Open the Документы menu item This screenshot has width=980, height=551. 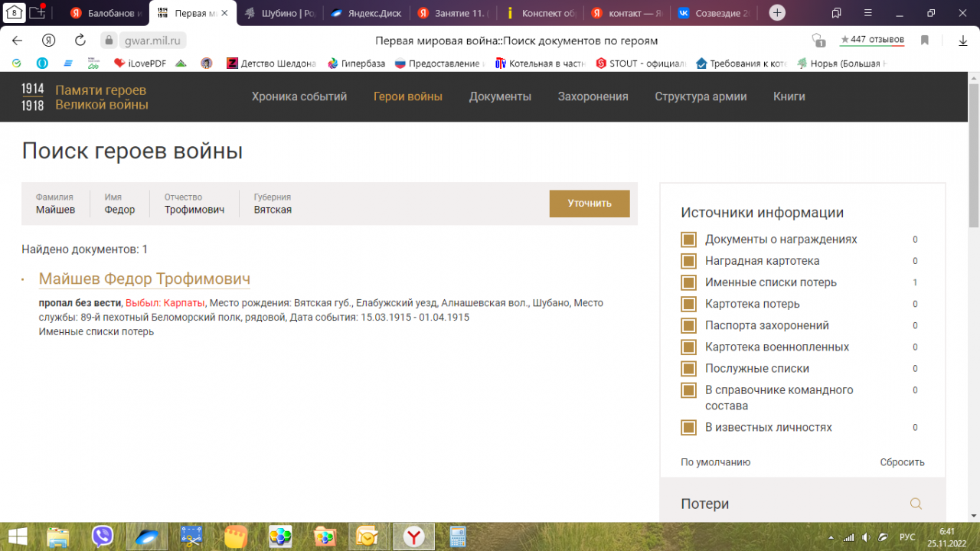(x=500, y=96)
